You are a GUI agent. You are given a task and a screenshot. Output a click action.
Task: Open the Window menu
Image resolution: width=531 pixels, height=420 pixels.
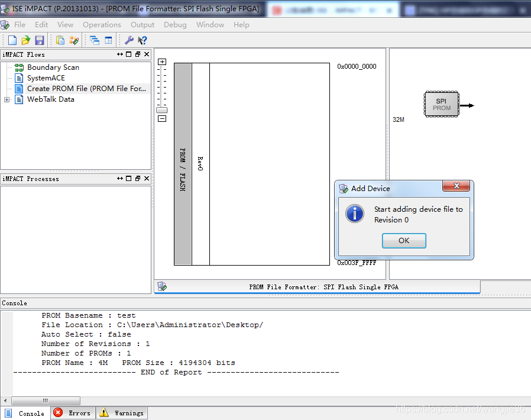pos(210,25)
